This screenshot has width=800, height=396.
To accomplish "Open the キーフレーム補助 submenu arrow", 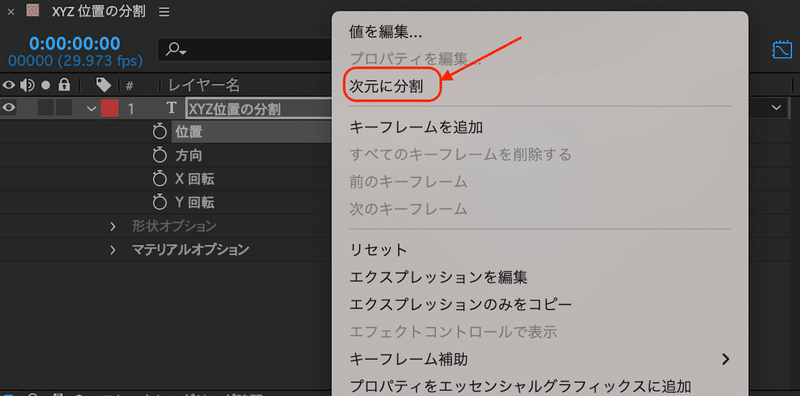I will point(726,359).
